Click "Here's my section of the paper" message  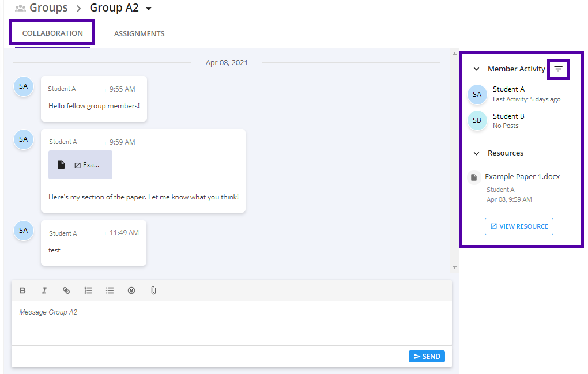coord(143,197)
